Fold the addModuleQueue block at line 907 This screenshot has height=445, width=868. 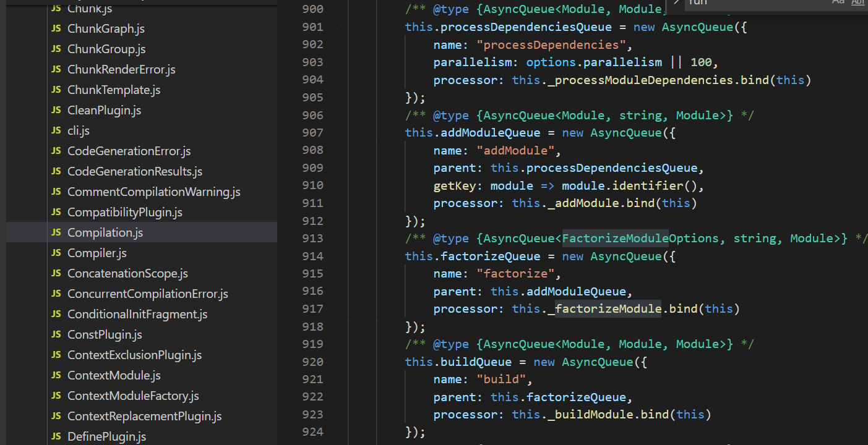(x=337, y=132)
